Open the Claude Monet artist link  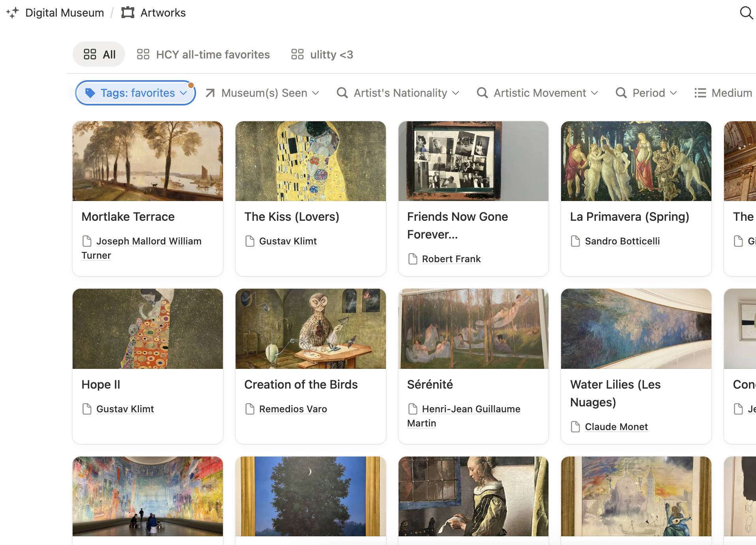(x=616, y=427)
